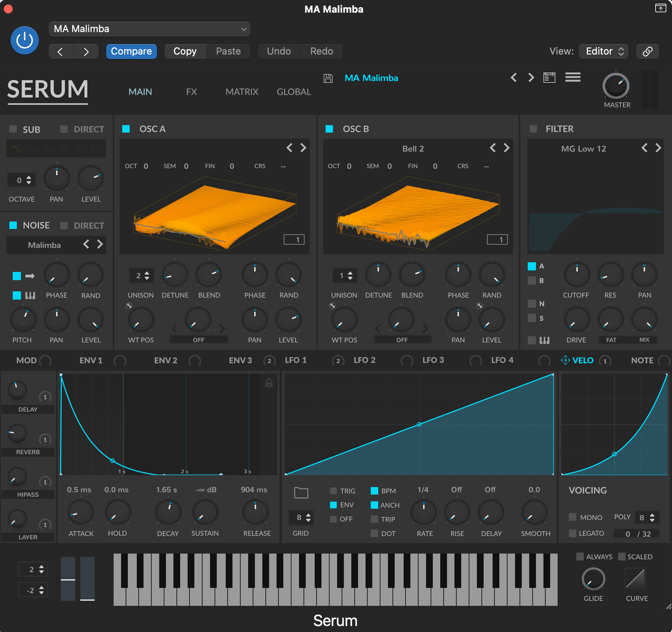Image resolution: width=672 pixels, height=632 pixels.
Task: Toggle LFO BPM sync checkbox
Action: pyautogui.click(x=374, y=491)
